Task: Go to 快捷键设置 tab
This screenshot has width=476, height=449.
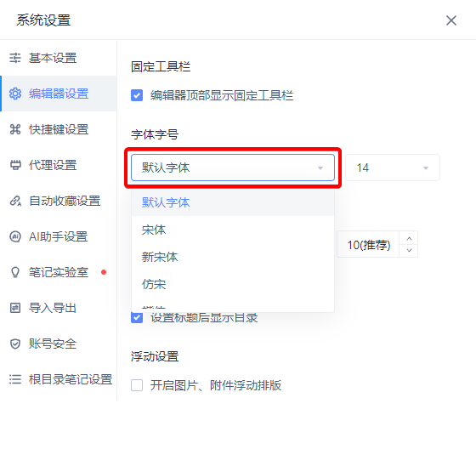Action: 59,129
